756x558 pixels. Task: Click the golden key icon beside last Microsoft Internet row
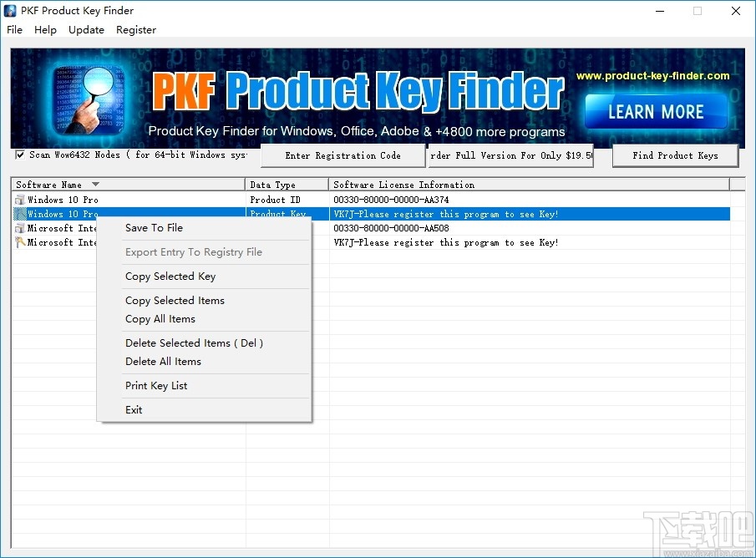(19, 242)
